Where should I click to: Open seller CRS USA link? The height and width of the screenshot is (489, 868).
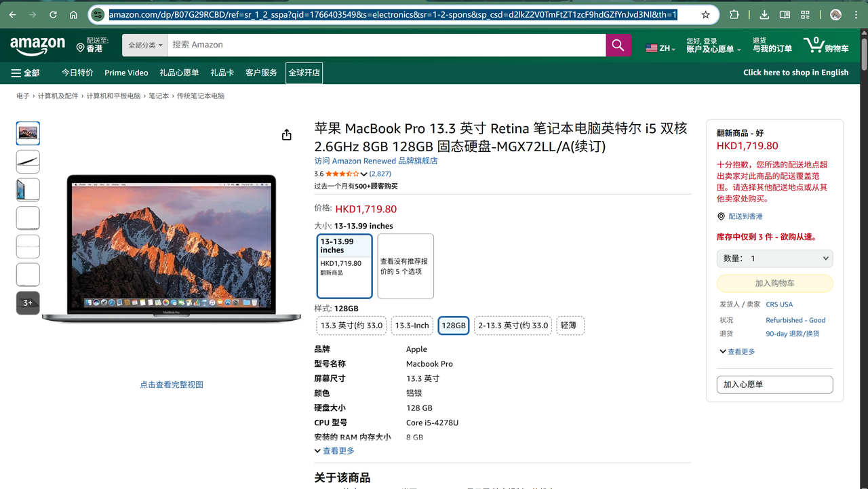(779, 305)
